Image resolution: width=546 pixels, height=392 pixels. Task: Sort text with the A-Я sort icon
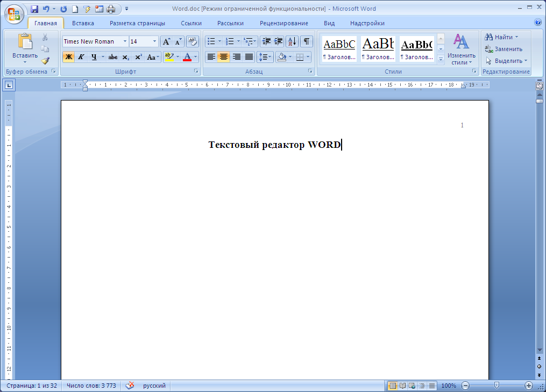tap(292, 41)
